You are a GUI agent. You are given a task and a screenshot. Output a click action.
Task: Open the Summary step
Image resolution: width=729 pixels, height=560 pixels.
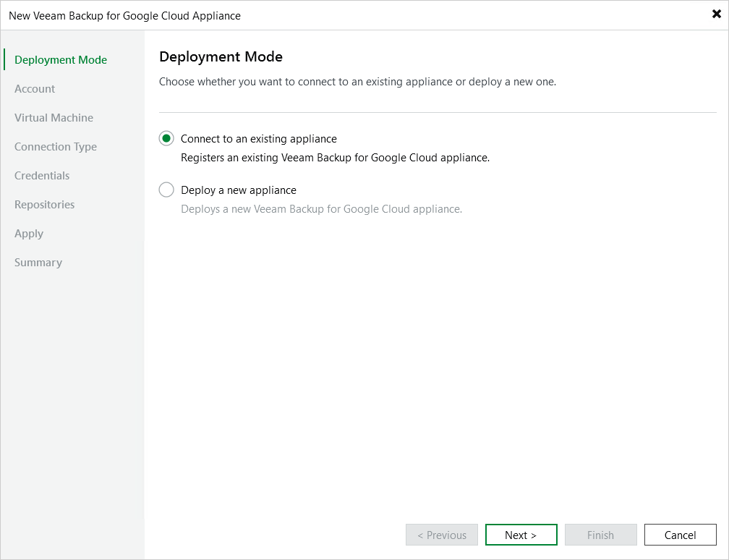[38, 263]
